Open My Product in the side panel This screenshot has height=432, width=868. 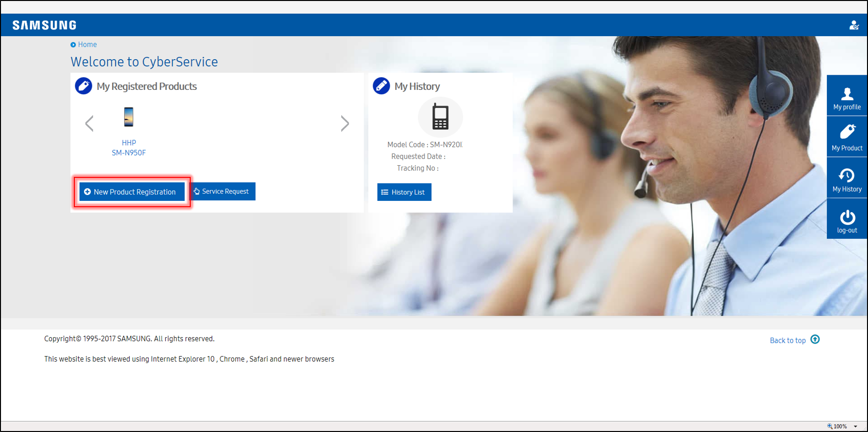pyautogui.click(x=847, y=137)
